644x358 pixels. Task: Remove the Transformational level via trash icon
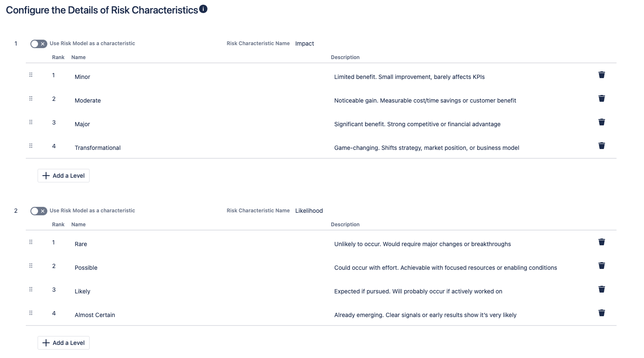(x=602, y=146)
